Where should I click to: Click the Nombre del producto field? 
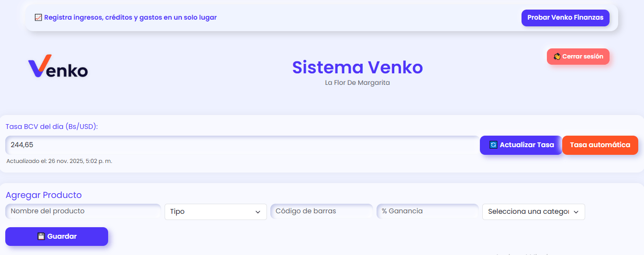point(83,211)
